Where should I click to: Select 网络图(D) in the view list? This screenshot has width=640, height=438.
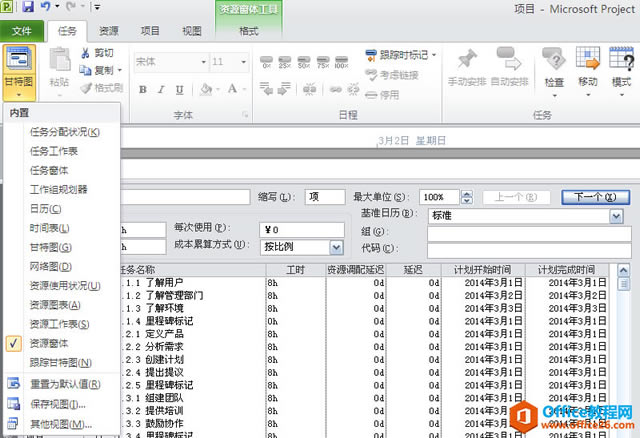51,266
